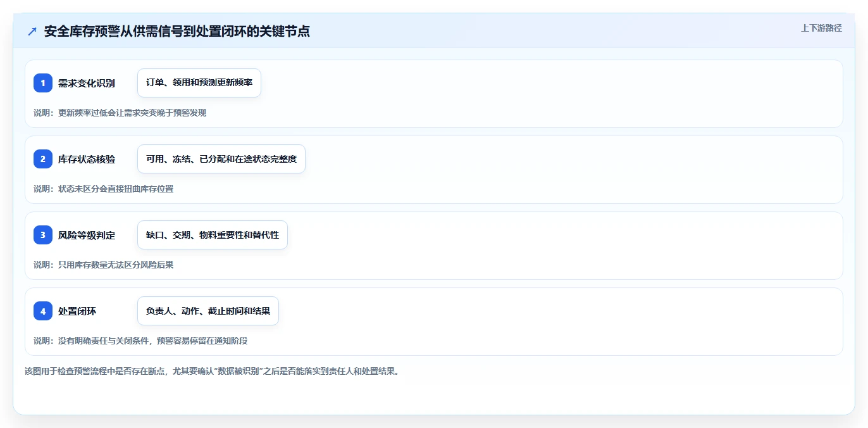Click the note 状态未区分会直接扭曲库存位置

coord(104,189)
